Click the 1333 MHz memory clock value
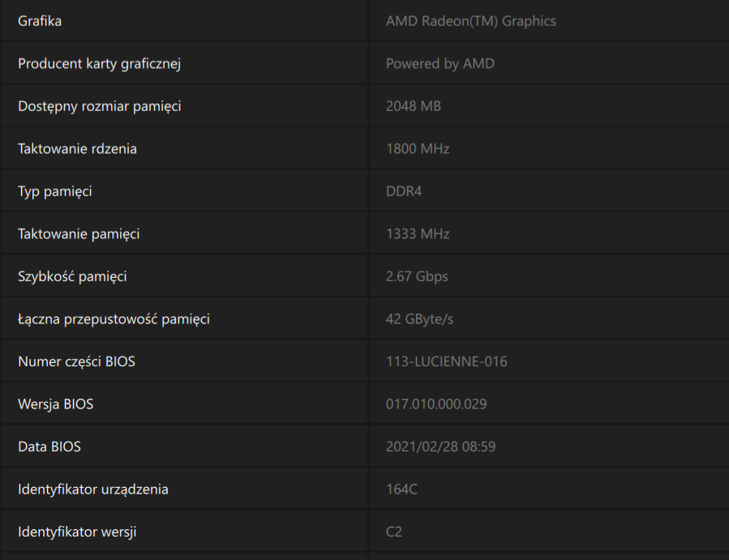 pyautogui.click(x=418, y=233)
